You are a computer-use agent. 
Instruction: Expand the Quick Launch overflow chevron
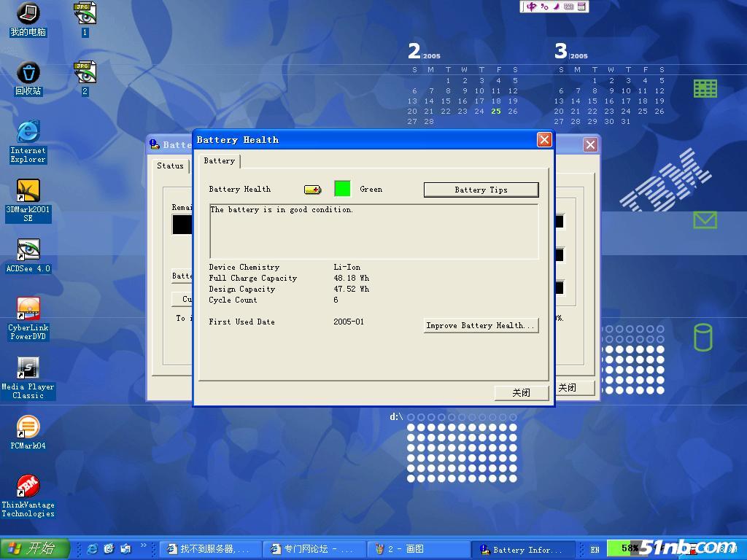point(144,545)
